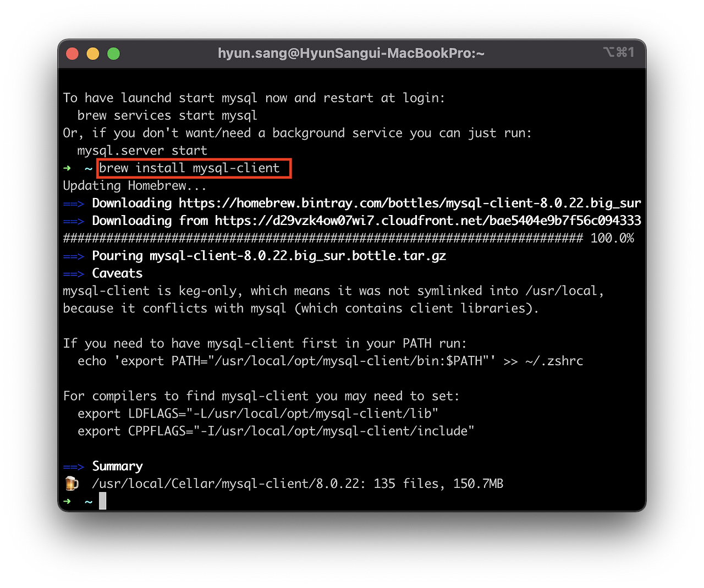Click the green prompt arrow before brew install
Screen dimensions: 704x588
67,168
